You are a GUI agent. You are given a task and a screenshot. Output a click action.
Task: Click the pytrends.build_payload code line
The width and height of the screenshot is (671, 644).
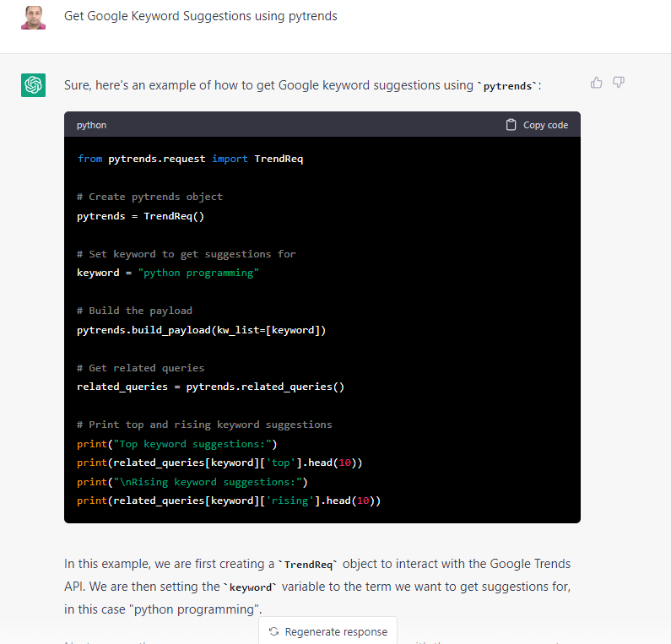(201, 330)
